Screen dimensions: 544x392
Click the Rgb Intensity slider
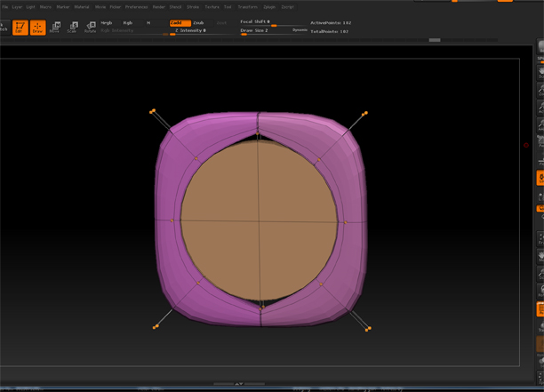[x=134, y=31]
